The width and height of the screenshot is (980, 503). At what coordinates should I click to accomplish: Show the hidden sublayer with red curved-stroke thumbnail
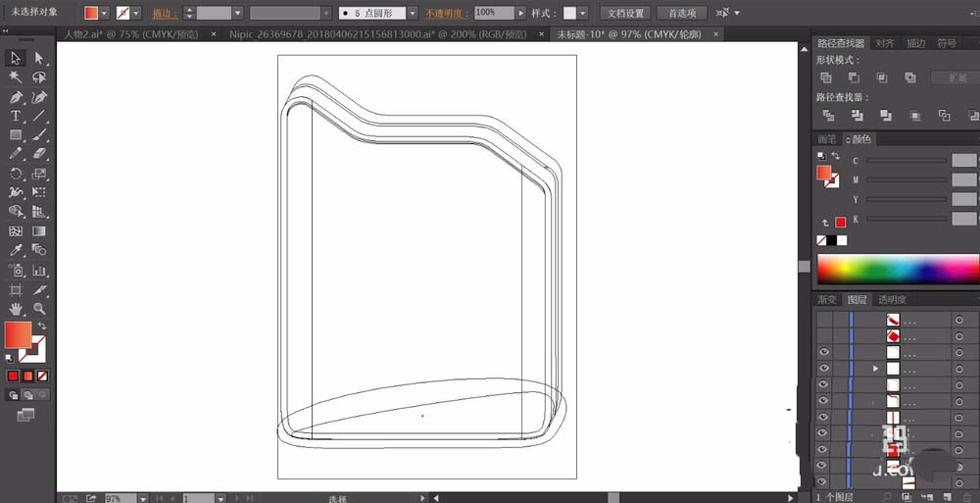click(824, 320)
